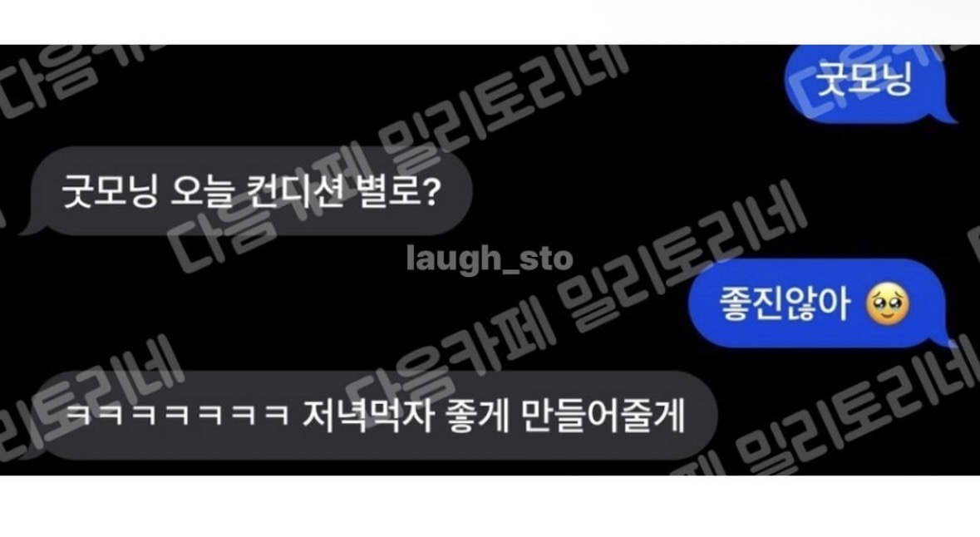980x537 pixels.
Task: Click the word 만들어줄게 in bottom message
Action: click(603, 416)
